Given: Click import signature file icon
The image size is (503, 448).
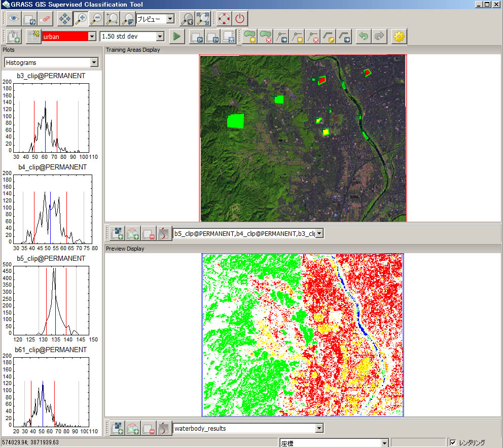Looking at the screenshot, I should [x=197, y=36].
